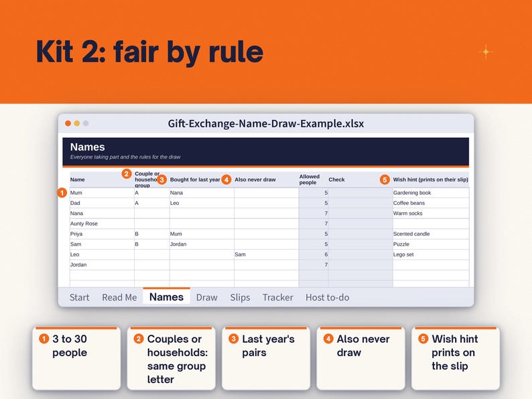Viewport: 532px width, 399px height.
Task: Click Jordan in Bought for last year column
Action: point(202,244)
